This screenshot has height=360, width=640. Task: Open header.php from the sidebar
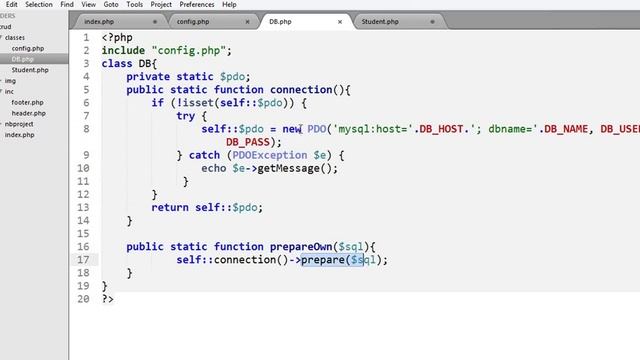pos(29,113)
